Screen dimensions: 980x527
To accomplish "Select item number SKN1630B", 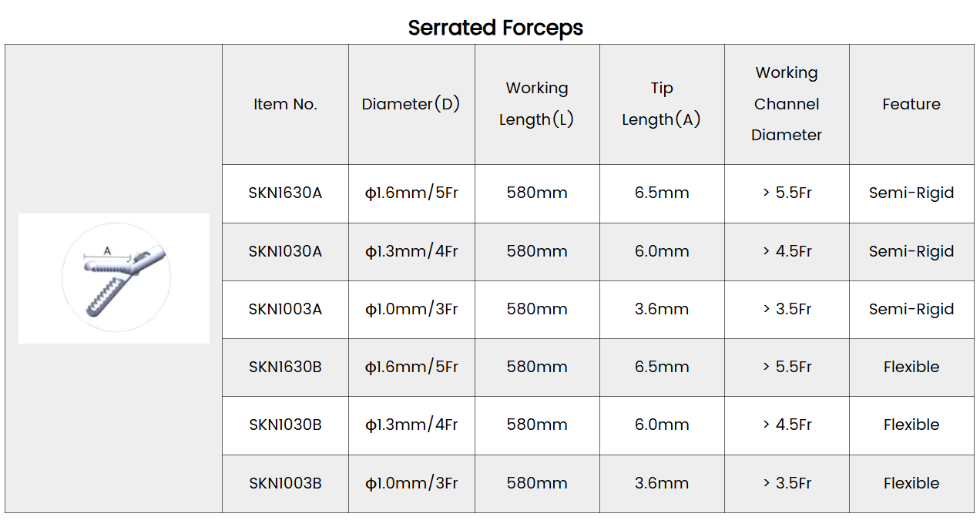I will 286,367.
